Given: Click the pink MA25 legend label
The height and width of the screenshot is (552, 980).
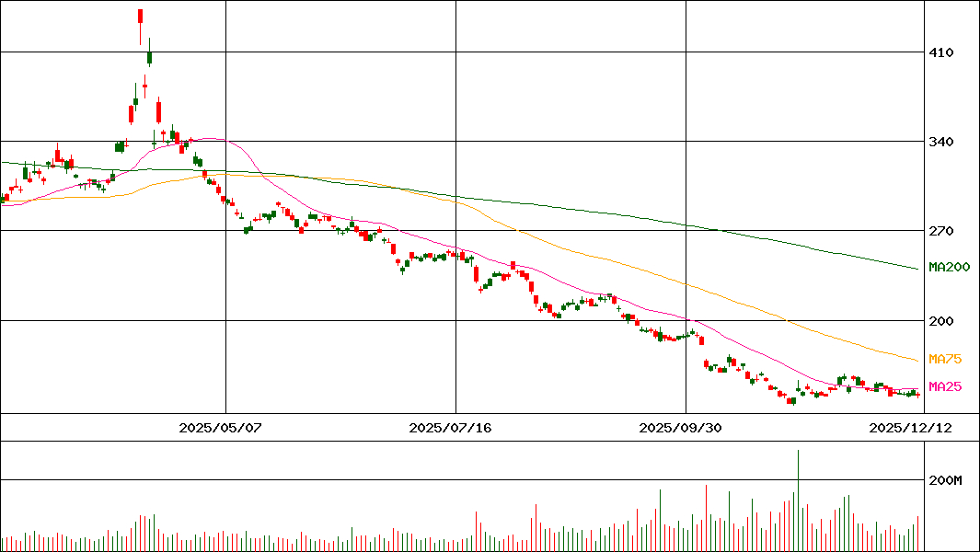Looking at the screenshot, I should (x=944, y=386).
